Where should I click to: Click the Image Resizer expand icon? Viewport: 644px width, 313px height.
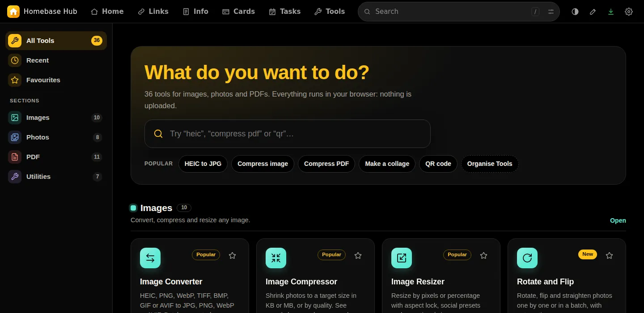(402, 258)
